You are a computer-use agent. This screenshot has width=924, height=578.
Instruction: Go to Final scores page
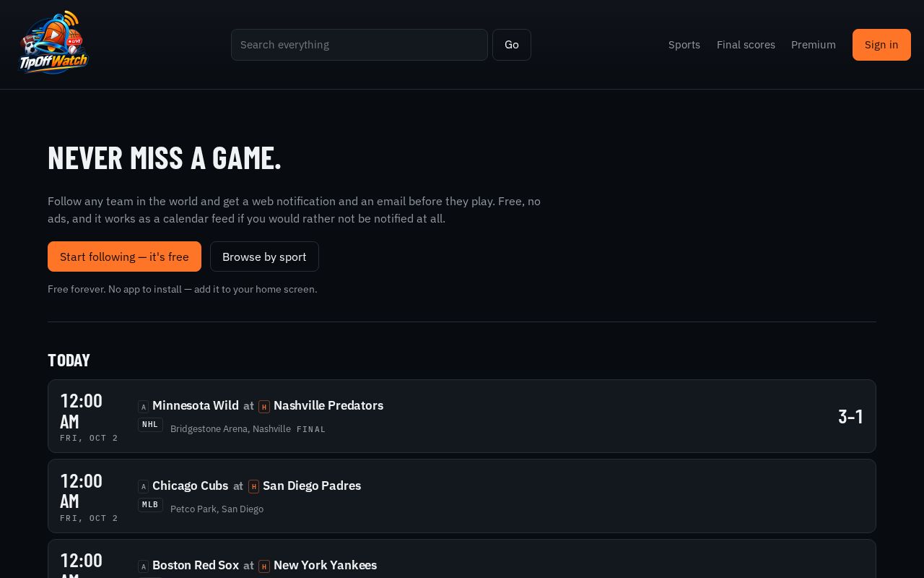746,45
